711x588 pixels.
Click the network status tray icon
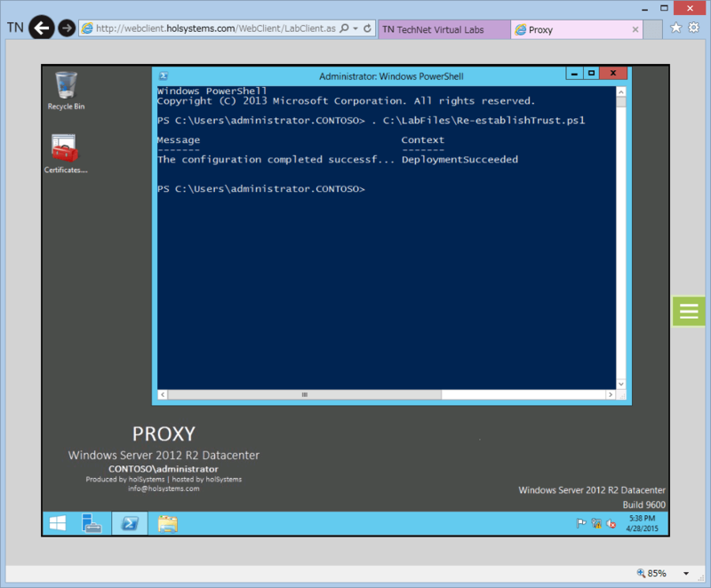pyautogui.click(x=596, y=524)
